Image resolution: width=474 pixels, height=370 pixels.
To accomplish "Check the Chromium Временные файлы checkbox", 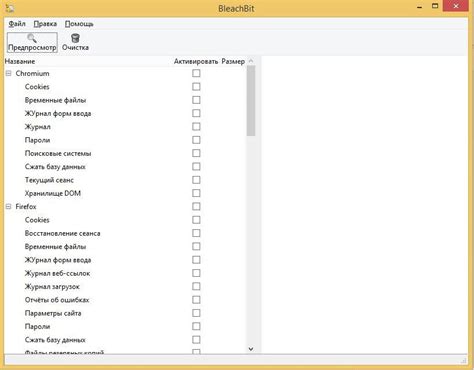I will (196, 100).
